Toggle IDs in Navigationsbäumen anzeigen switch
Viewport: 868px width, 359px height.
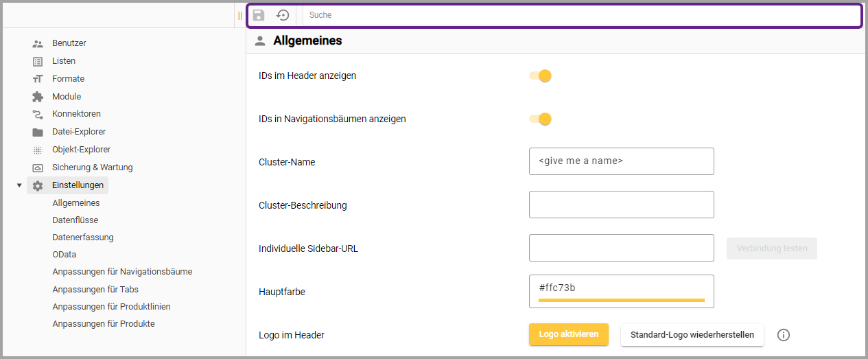[541, 119]
